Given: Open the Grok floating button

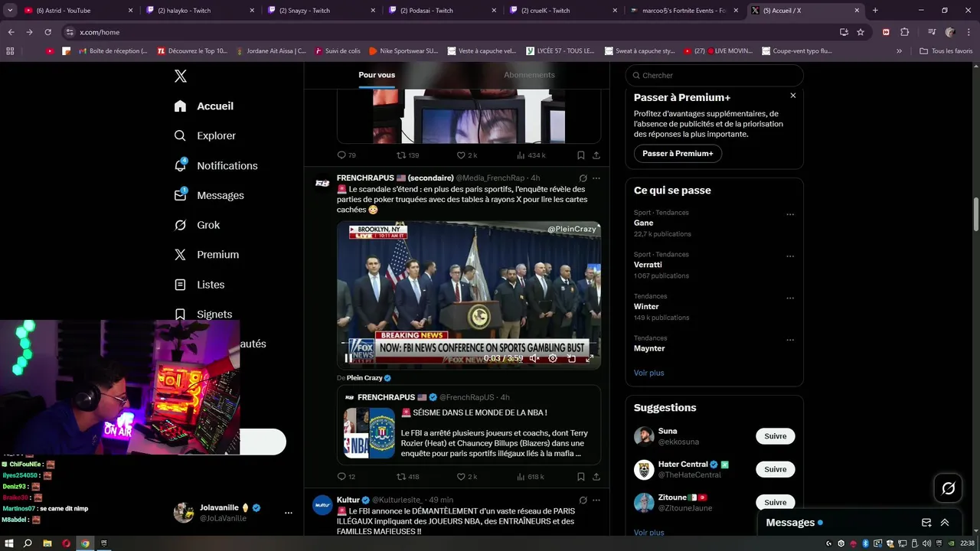Looking at the screenshot, I should point(948,488).
